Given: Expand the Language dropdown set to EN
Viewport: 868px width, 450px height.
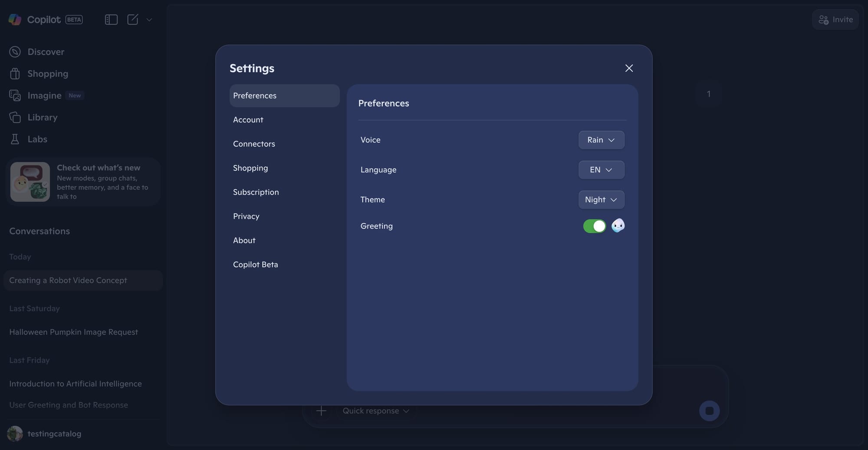Looking at the screenshot, I should 601,170.
